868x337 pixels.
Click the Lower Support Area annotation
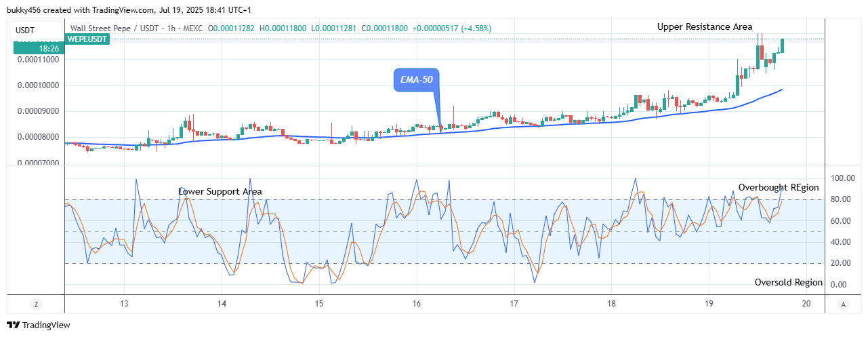coord(220,192)
